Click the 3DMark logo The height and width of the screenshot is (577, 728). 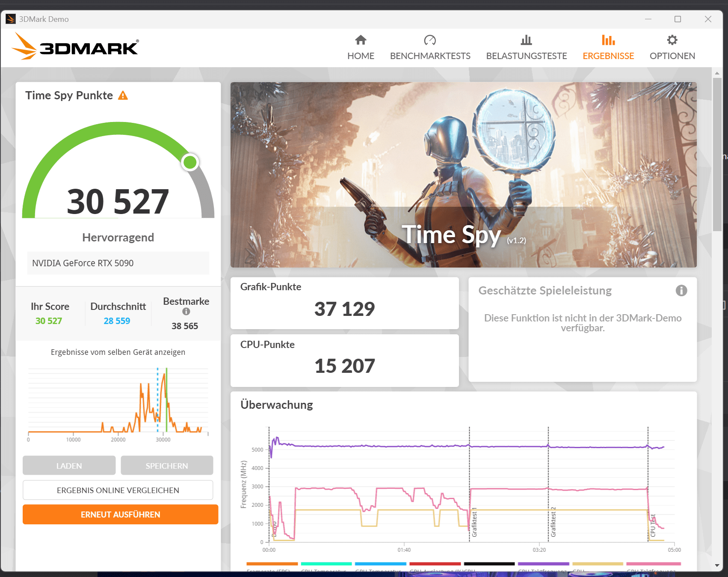[75, 47]
